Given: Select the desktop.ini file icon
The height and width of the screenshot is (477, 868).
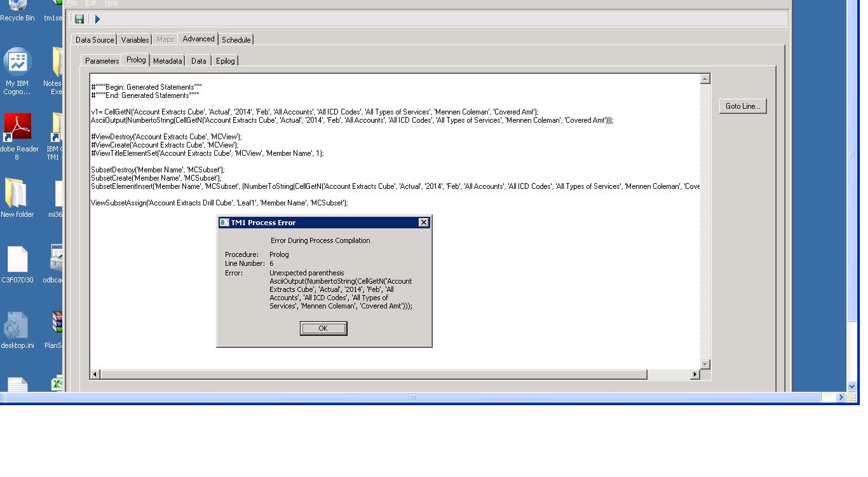Looking at the screenshot, I should tap(17, 326).
